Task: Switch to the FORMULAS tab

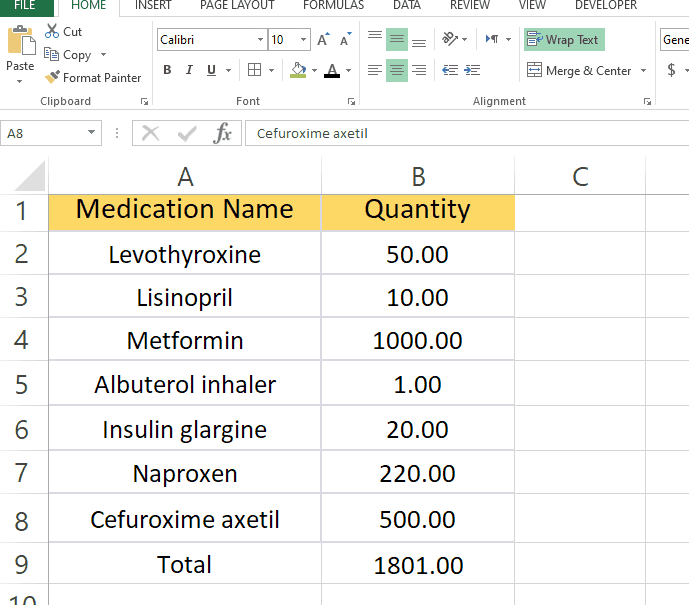Action: click(x=334, y=6)
